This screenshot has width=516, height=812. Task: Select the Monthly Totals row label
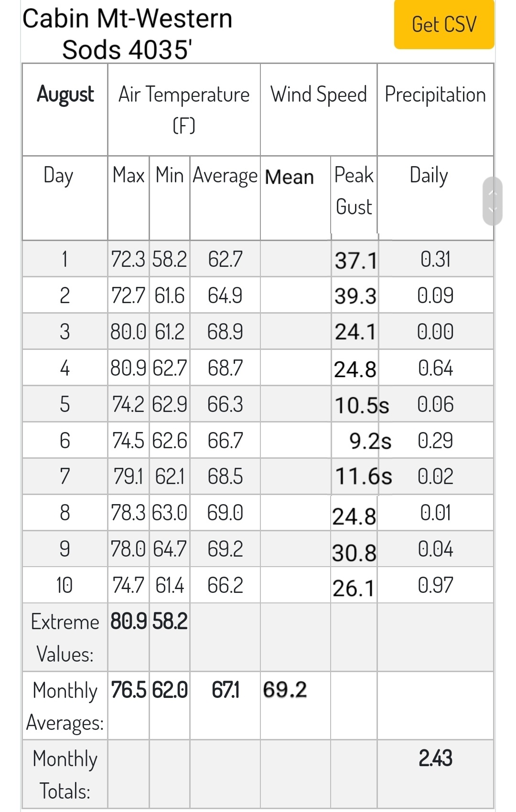(65, 775)
